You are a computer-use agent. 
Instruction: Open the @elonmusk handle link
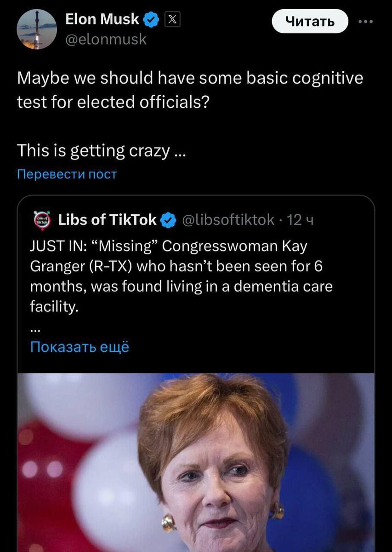(106, 40)
